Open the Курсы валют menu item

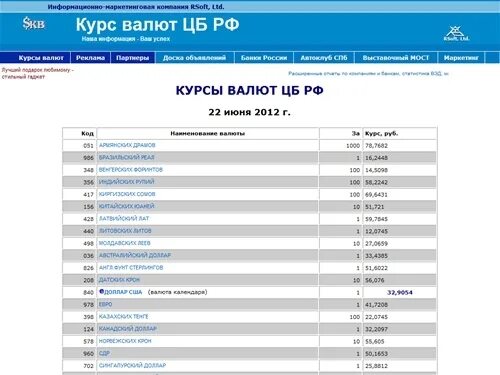[41, 58]
